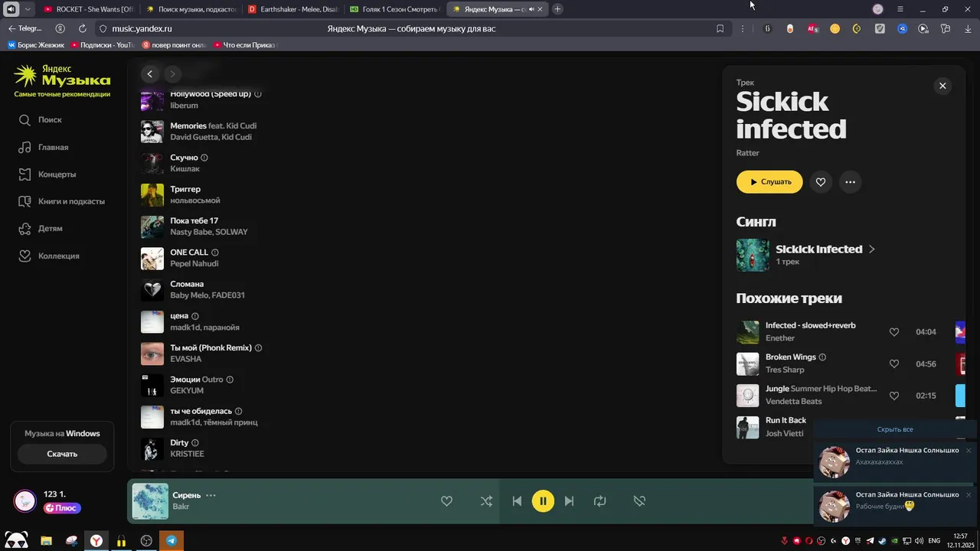Click Скрыть все in notifications
The height and width of the screenshot is (551, 980).
(x=894, y=429)
